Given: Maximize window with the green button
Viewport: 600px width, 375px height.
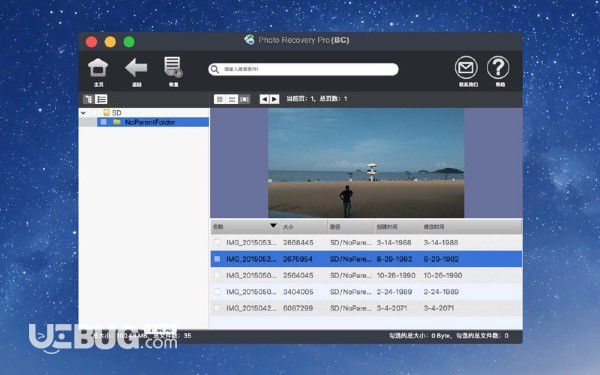Looking at the screenshot, I should [129, 42].
